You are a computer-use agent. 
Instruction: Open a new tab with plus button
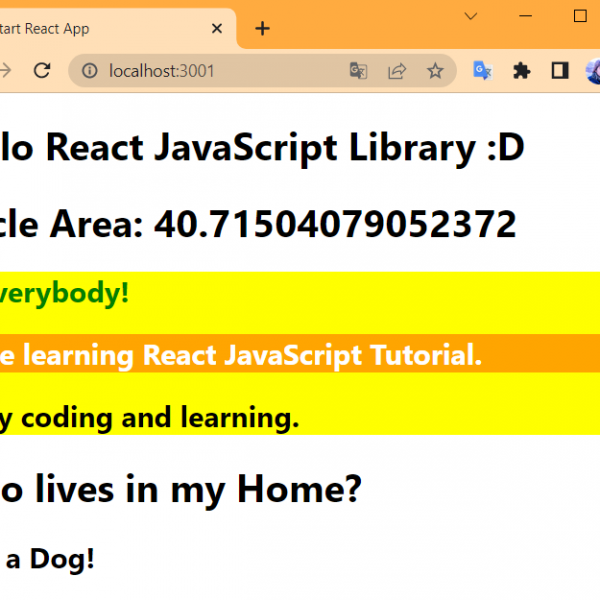click(x=262, y=29)
